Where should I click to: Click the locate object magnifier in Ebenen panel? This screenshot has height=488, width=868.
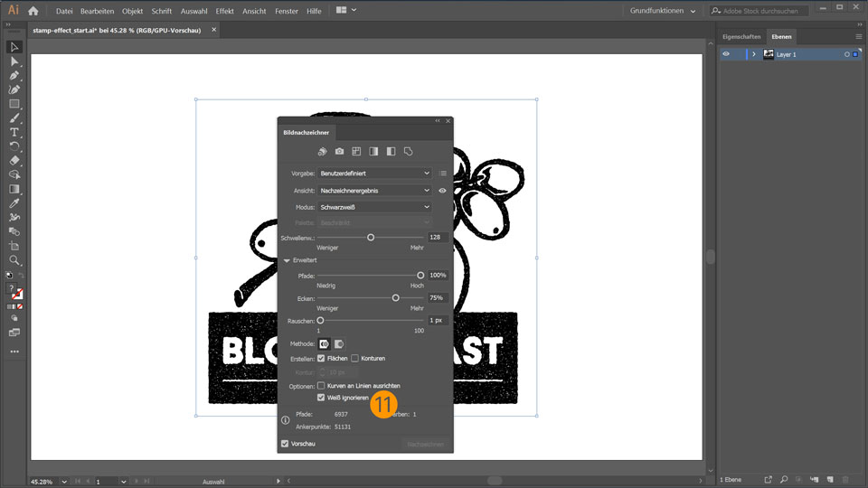click(784, 480)
